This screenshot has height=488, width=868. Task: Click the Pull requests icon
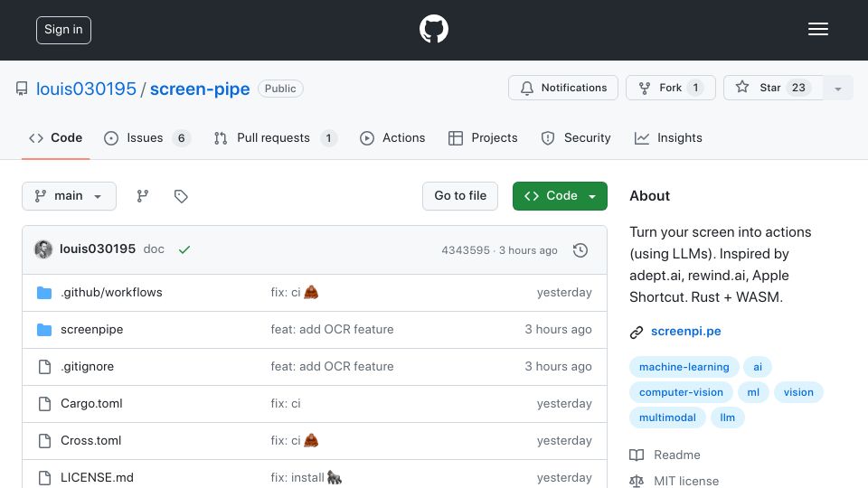point(221,138)
